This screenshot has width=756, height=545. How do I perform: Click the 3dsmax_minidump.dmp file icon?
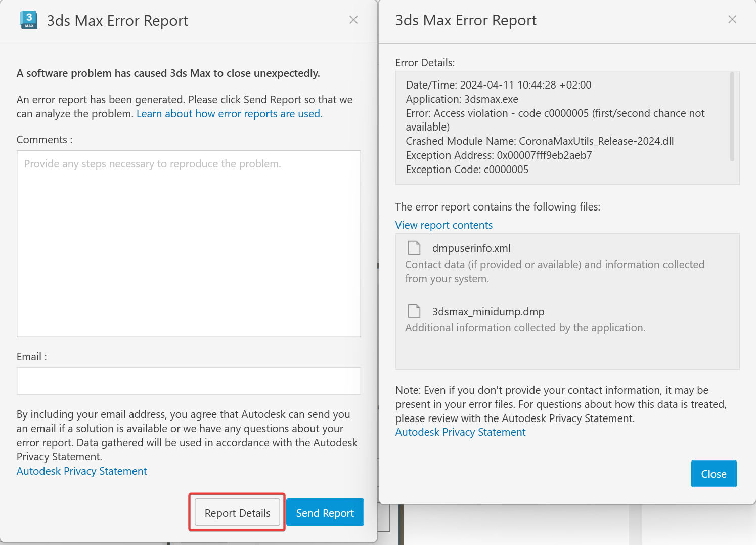(x=414, y=311)
